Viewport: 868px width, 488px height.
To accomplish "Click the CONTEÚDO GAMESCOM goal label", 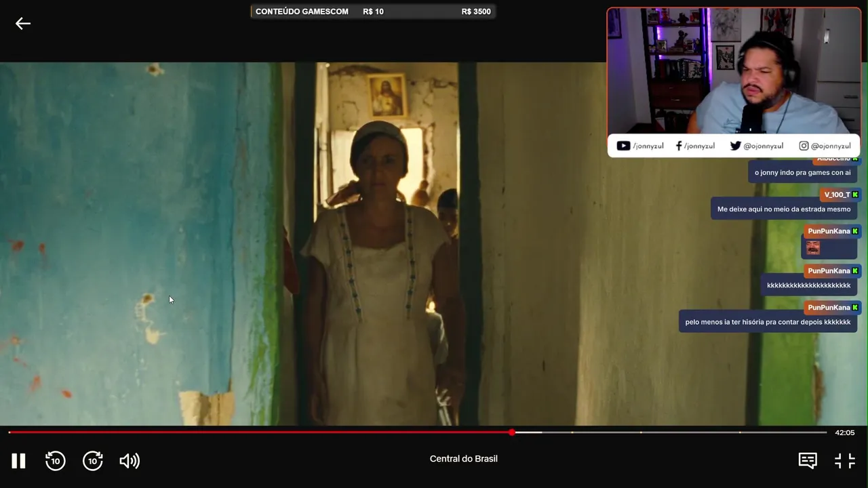I will coord(302,12).
